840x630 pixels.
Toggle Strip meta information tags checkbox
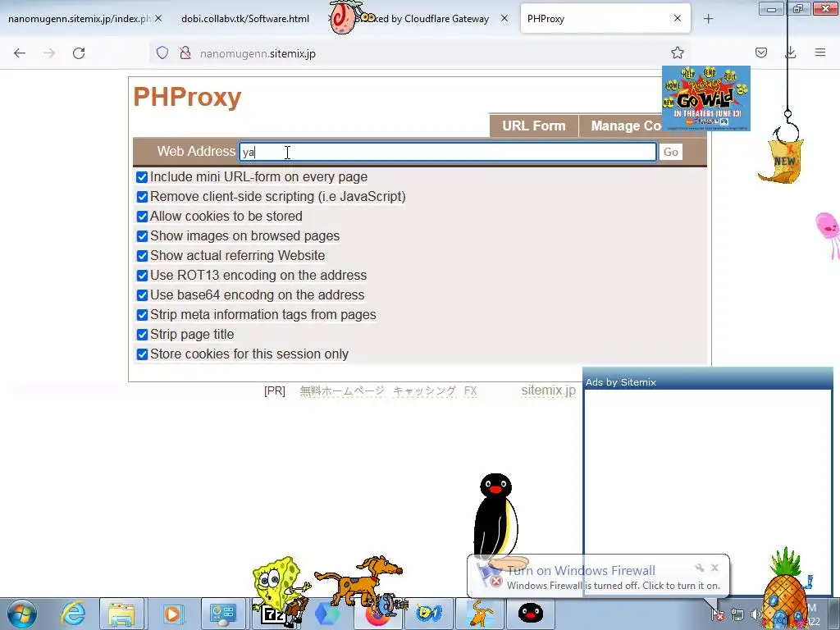tap(142, 315)
